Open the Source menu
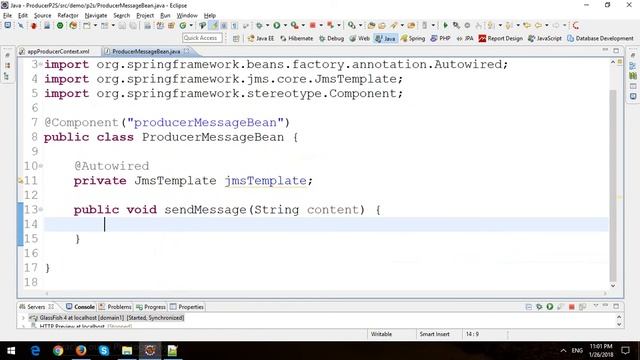Viewport: 640px width, 360px height. [x=42, y=16]
